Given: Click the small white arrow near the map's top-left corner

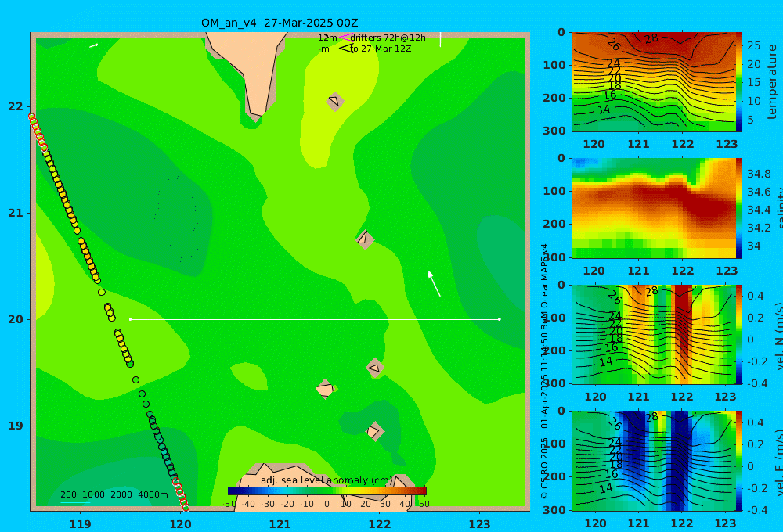Looking at the screenshot, I should pyautogui.click(x=94, y=45).
